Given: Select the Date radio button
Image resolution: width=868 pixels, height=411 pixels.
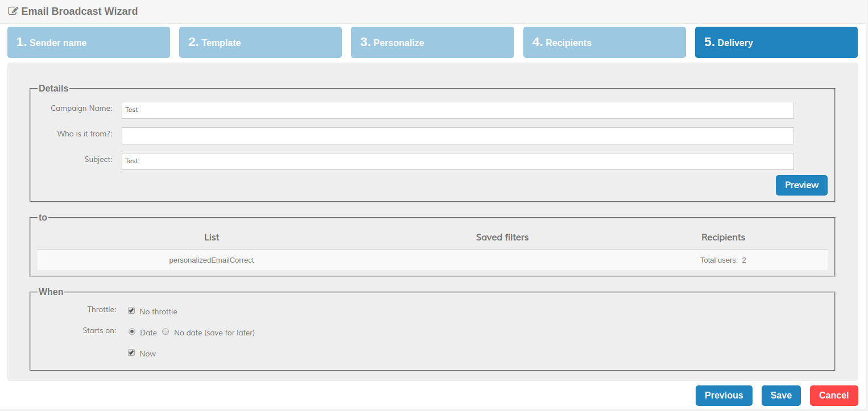Looking at the screenshot, I should coord(132,332).
